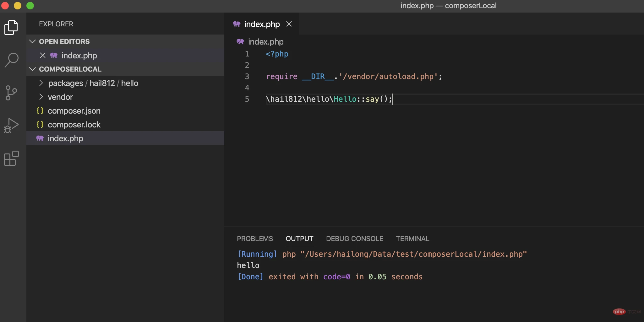Switch to the PROBLEMS panel tab
Image resolution: width=644 pixels, height=322 pixels.
(x=255, y=239)
